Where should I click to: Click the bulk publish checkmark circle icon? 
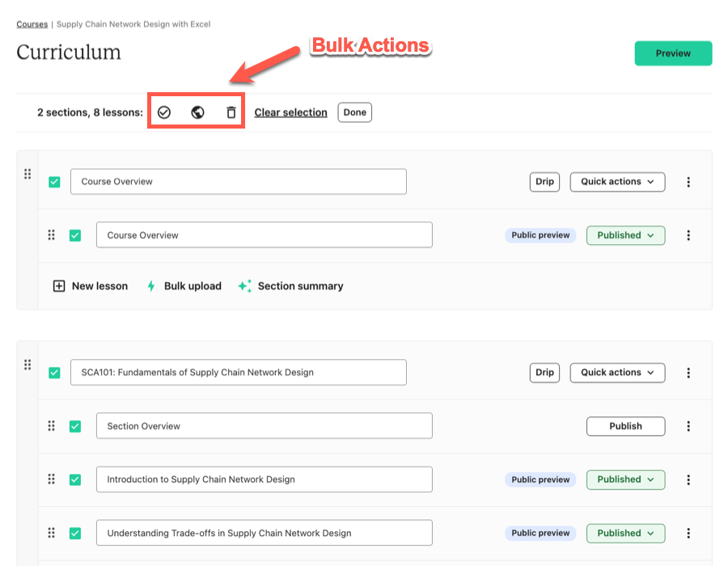164,112
